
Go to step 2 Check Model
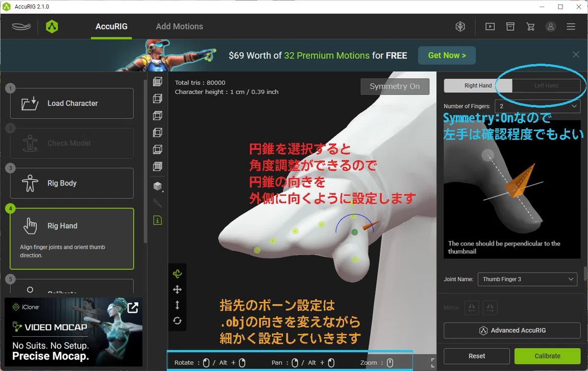pos(72,143)
